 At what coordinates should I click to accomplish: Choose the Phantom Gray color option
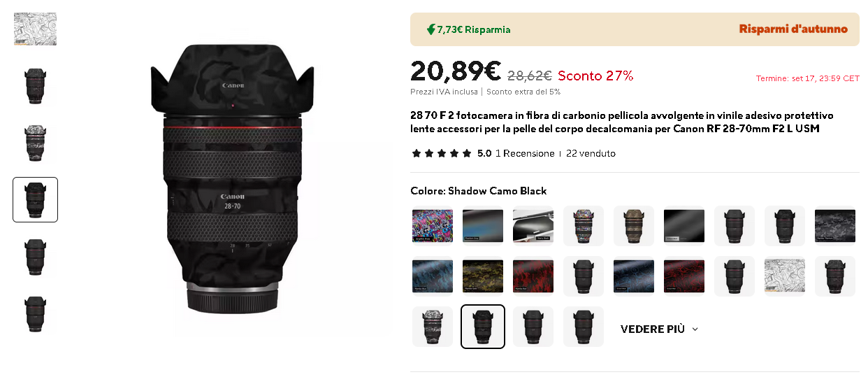point(483,226)
